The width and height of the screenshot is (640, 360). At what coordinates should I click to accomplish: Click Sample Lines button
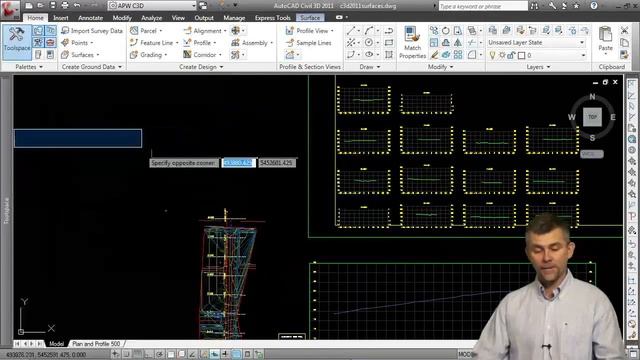(309, 43)
